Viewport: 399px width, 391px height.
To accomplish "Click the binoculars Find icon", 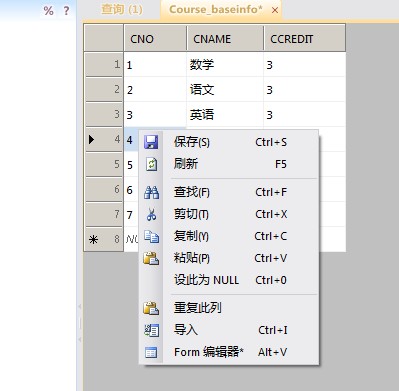I will [151, 192].
